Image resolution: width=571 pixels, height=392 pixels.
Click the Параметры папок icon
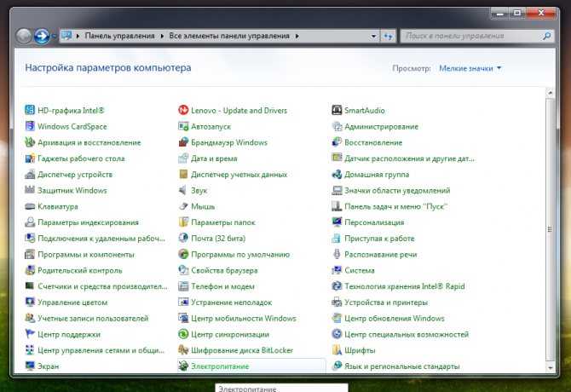(x=183, y=222)
